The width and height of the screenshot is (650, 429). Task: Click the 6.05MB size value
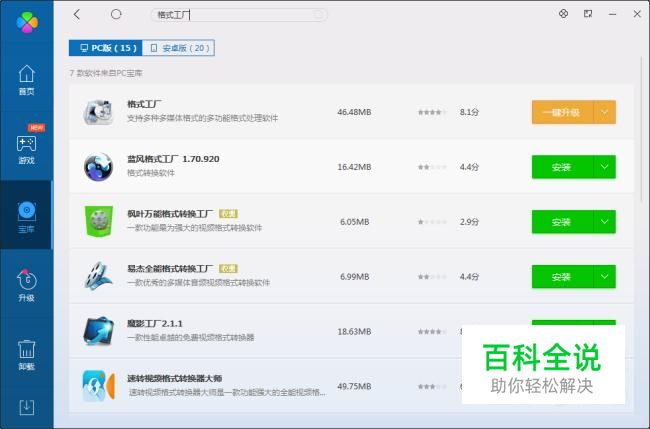tap(355, 222)
